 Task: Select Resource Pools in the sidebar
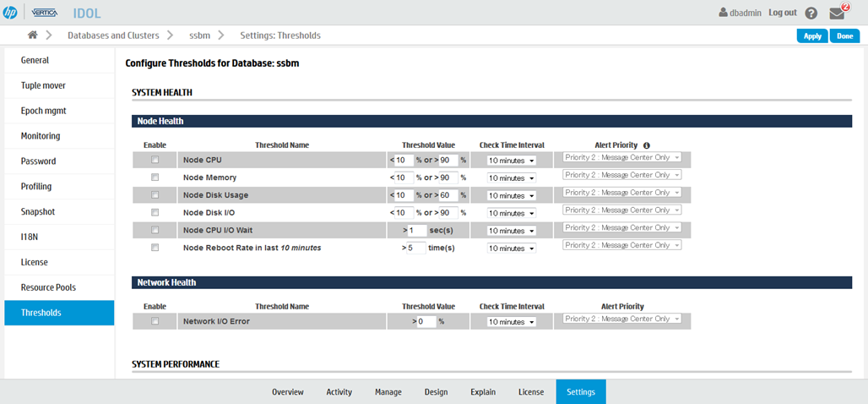click(48, 287)
